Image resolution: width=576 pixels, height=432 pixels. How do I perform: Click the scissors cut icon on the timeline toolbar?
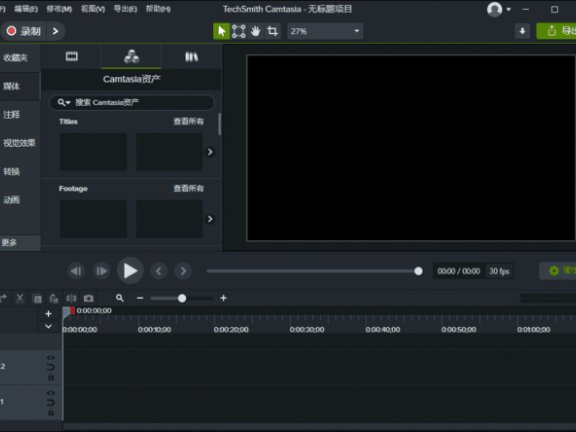[20, 298]
